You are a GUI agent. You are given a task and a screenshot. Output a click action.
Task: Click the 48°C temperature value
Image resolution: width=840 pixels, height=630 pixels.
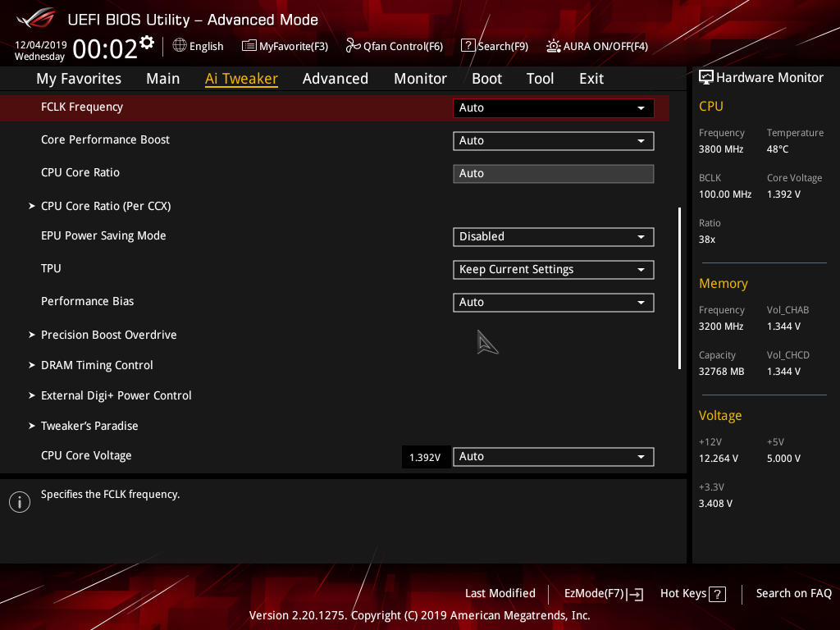coord(778,149)
